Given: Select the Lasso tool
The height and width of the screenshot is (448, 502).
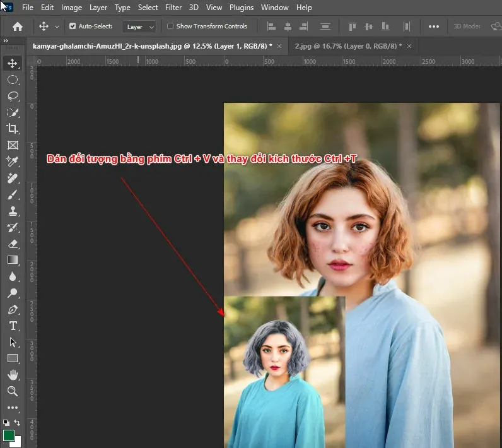Looking at the screenshot, I should point(13,96).
